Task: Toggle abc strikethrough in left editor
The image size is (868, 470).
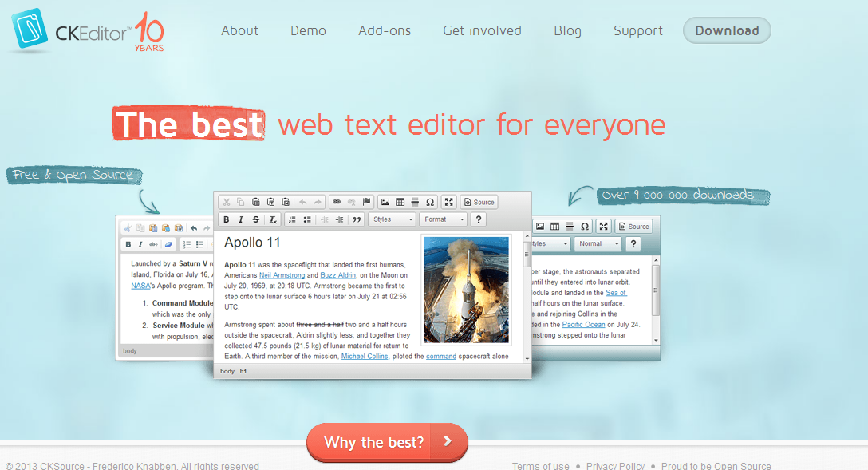Action: click(x=153, y=244)
